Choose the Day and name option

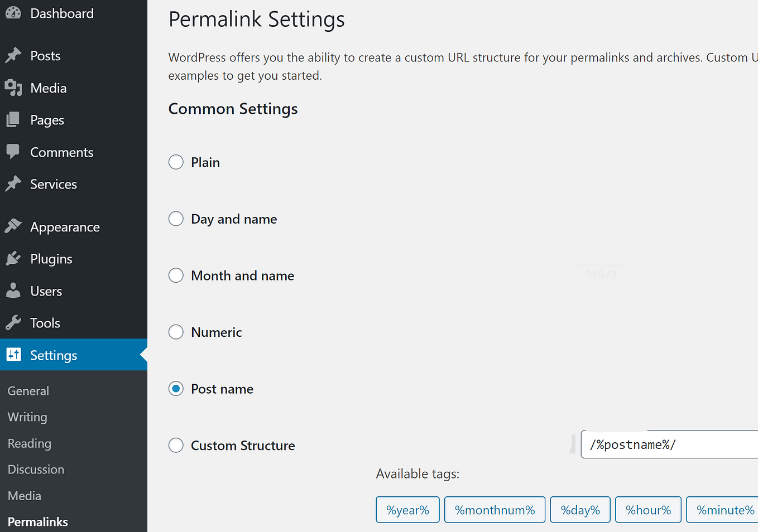point(176,219)
